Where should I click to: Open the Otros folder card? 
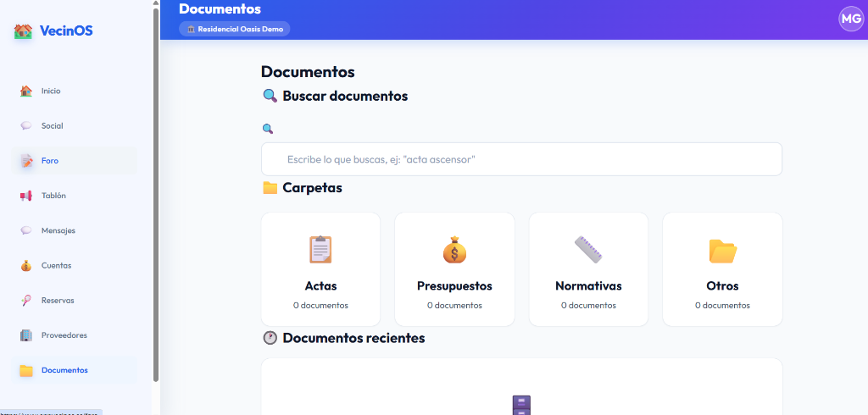pyautogui.click(x=722, y=269)
